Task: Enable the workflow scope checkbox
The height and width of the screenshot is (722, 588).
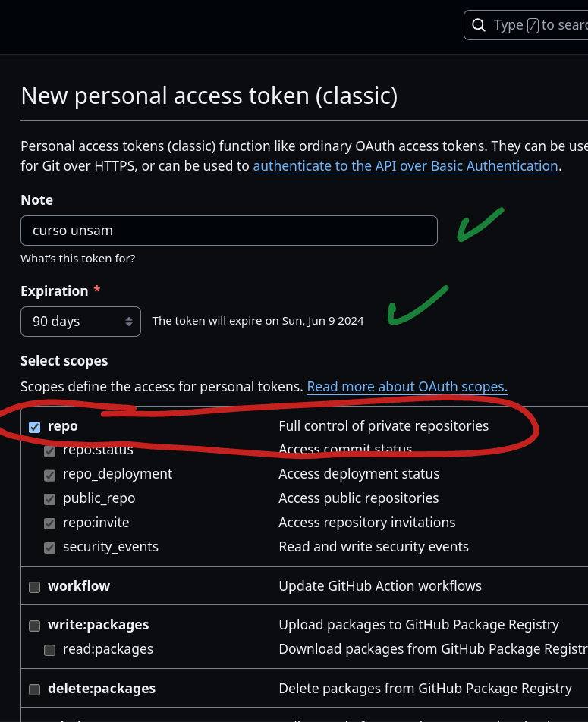Action: pyautogui.click(x=34, y=587)
